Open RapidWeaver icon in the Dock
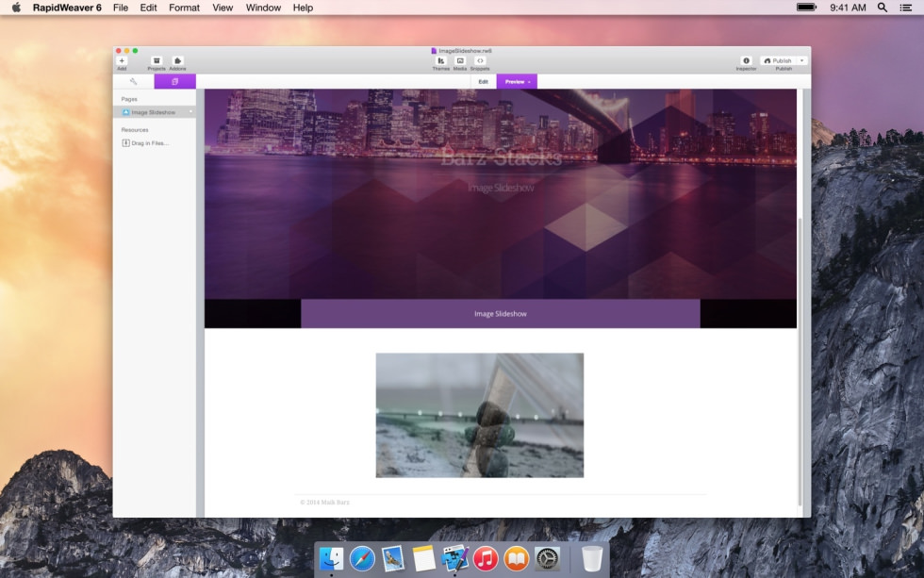 coord(454,558)
